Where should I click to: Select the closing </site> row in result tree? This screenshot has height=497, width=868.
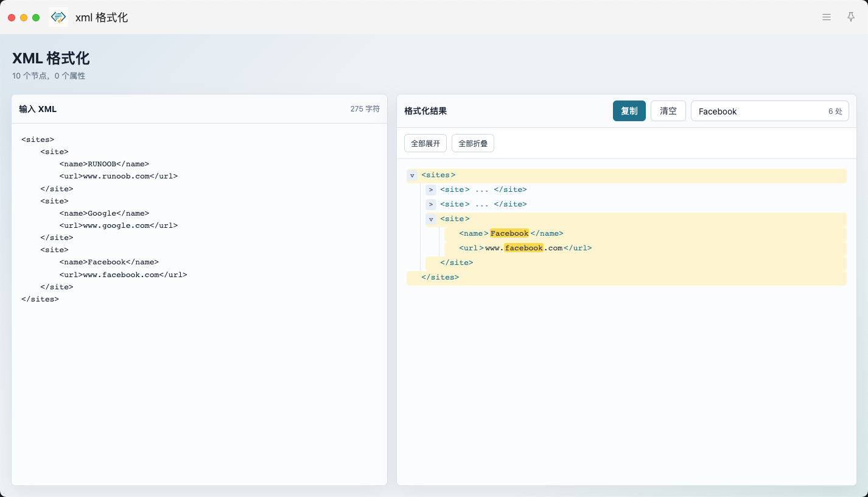pyautogui.click(x=636, y=263)
